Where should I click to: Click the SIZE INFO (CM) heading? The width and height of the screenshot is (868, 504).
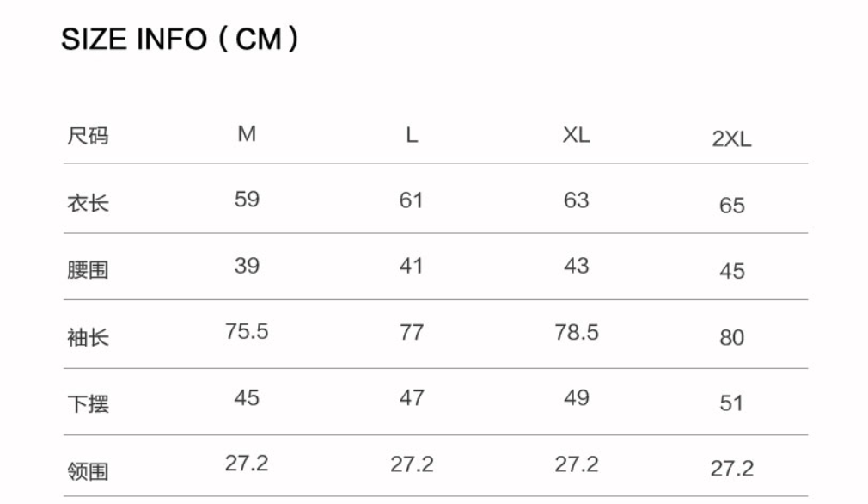[x=180, y=40]
